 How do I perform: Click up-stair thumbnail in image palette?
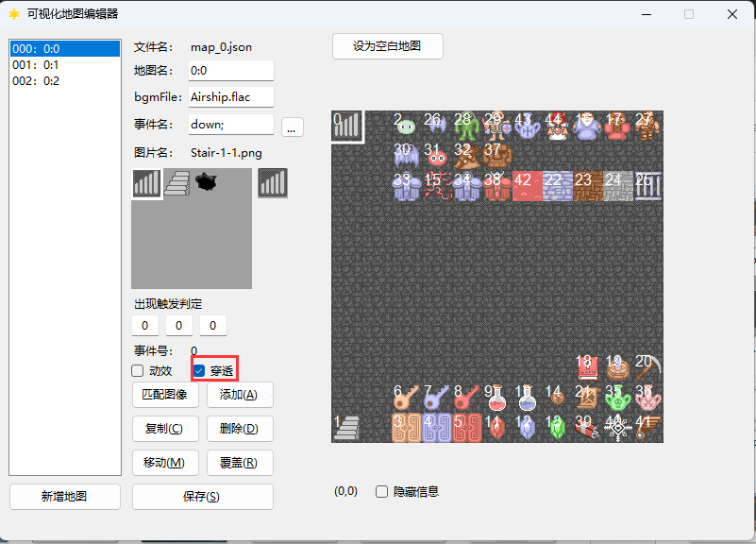(x=176, y=183)
